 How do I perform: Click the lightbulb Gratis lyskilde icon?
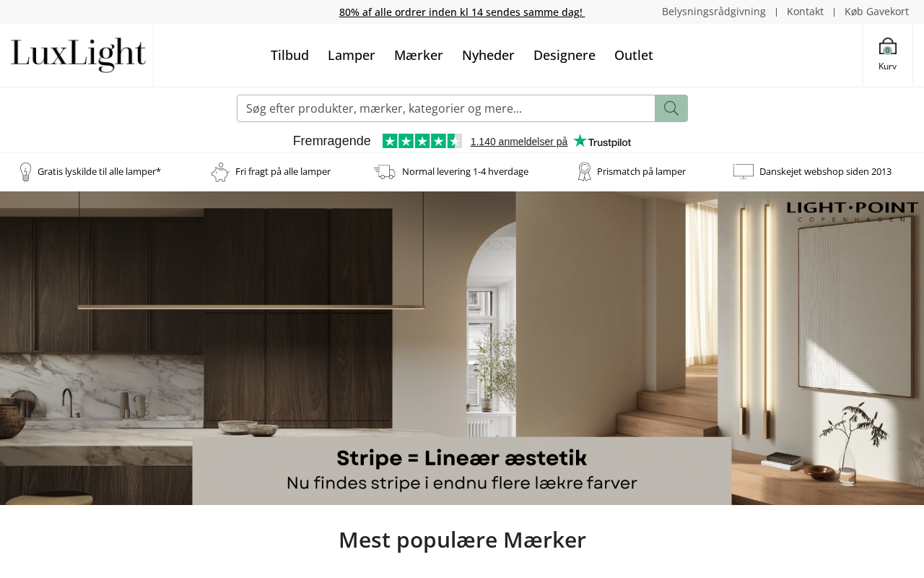(x=25, y=172)
